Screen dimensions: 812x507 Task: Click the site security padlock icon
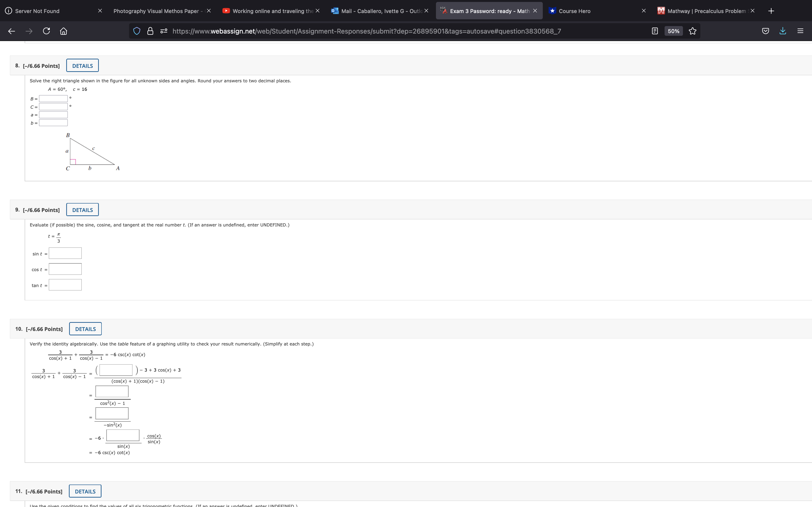pos(150,31)
